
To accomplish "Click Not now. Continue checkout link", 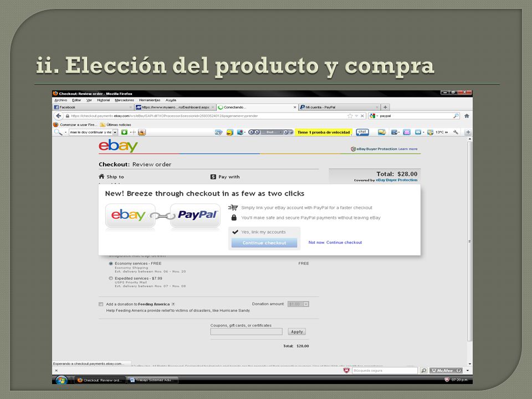I will pos(335,242).
